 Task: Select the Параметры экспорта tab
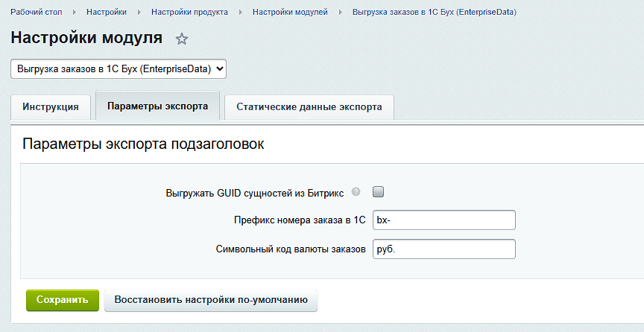click(157, 106)
